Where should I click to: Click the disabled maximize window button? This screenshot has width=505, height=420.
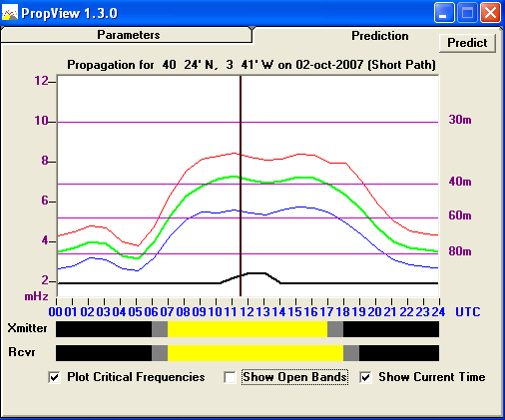467,13
